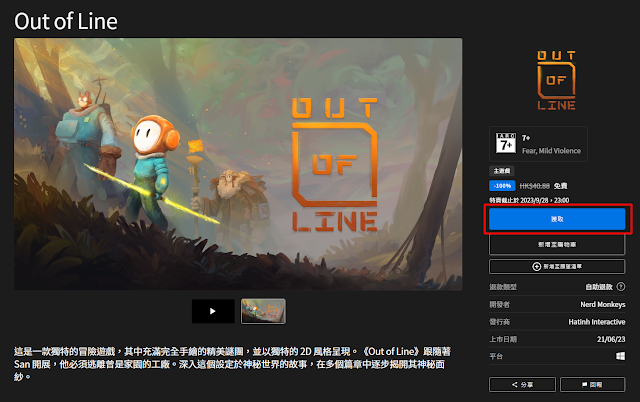
Task: Click the Nerd Monkeys developer name
Action: [x=603, y=304]
